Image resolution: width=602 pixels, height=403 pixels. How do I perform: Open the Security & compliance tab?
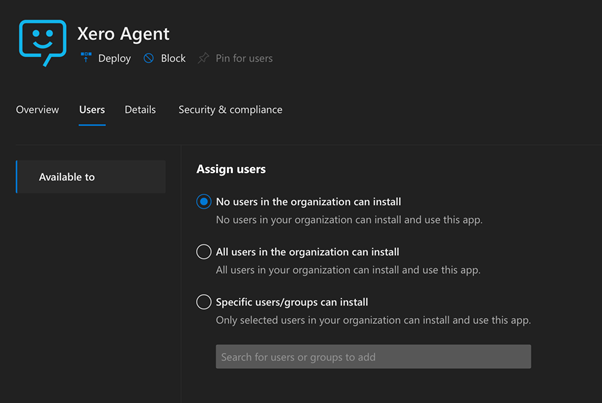[230, 110]
